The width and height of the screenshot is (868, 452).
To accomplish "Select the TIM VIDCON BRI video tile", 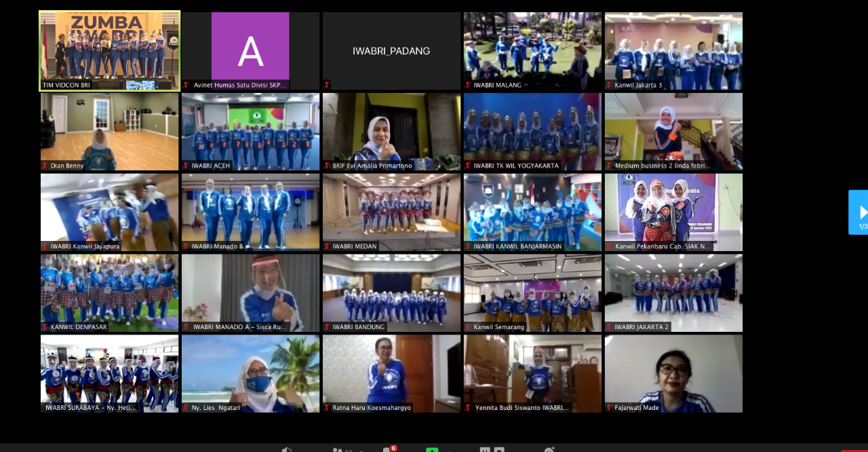I will 109,51.
